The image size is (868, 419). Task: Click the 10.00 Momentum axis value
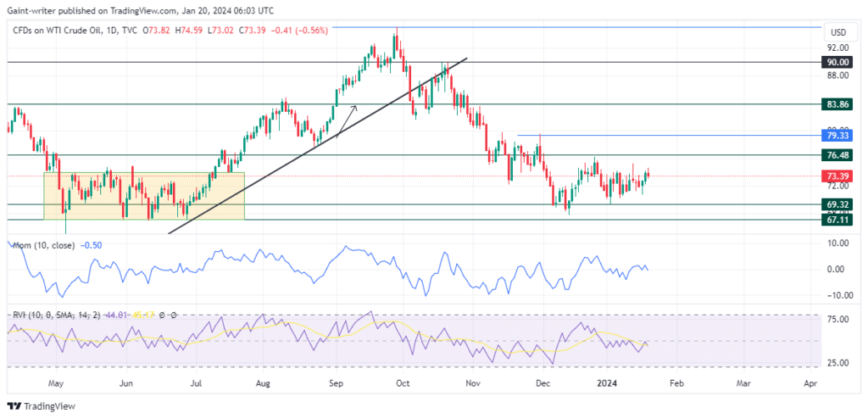click(x=837, y=243)
